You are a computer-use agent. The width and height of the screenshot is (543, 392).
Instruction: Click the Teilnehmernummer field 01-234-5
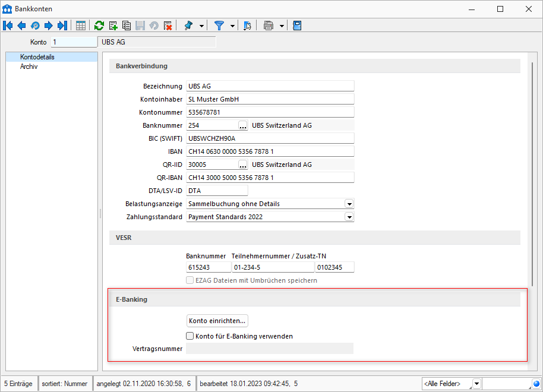(273, 267)
